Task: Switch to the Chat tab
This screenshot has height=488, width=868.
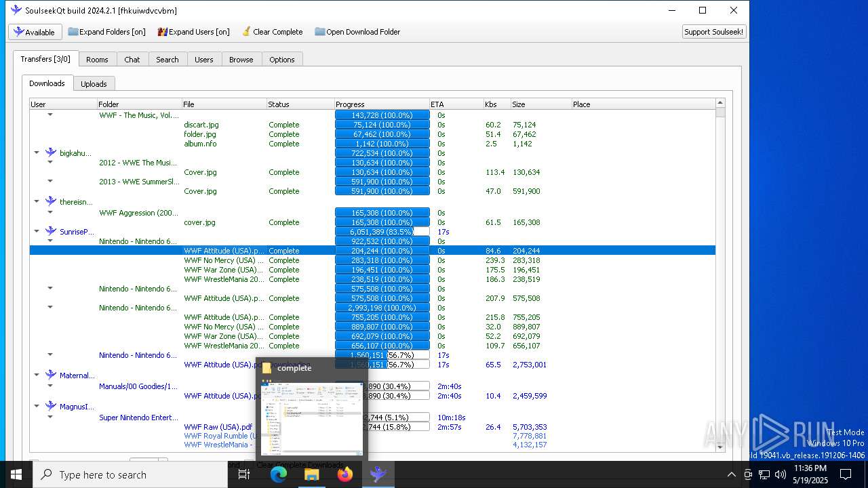Action: [132, 60]
